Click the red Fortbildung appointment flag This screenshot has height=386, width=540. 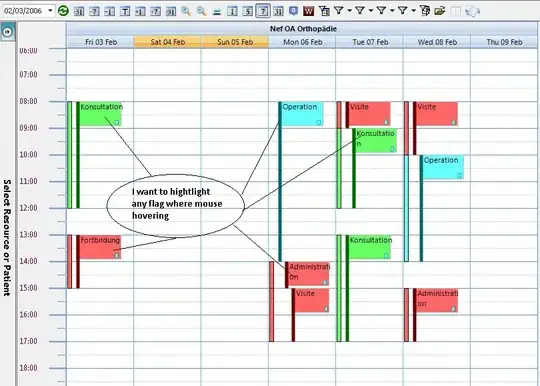tap(100, 247)
